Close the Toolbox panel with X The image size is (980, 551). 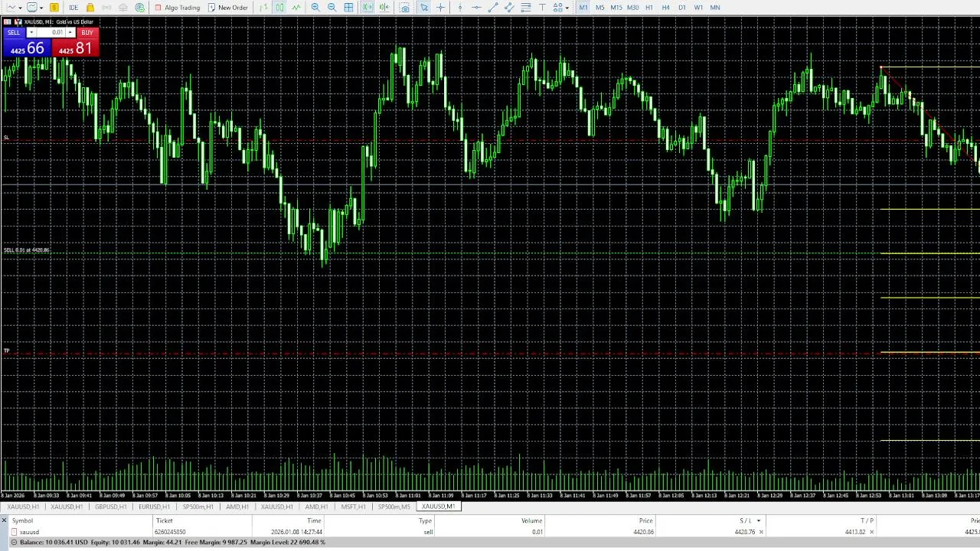click(4, 521)
